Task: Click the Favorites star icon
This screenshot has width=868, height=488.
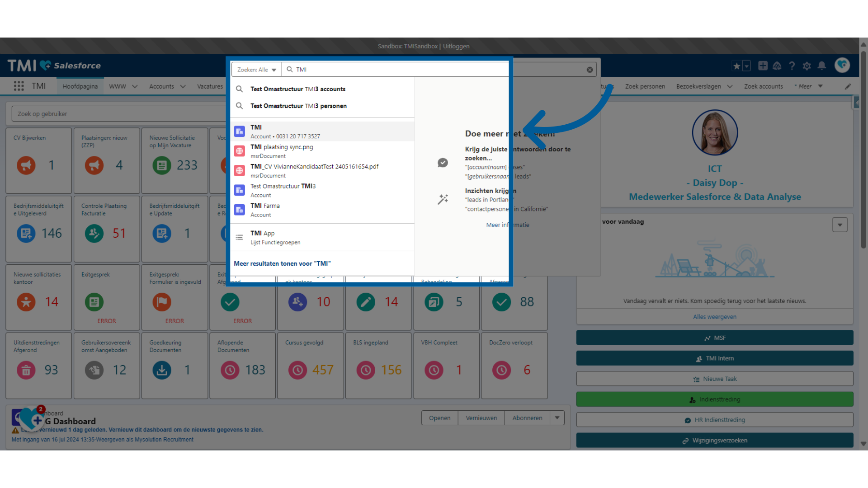Action: click(x=736, y=66)
